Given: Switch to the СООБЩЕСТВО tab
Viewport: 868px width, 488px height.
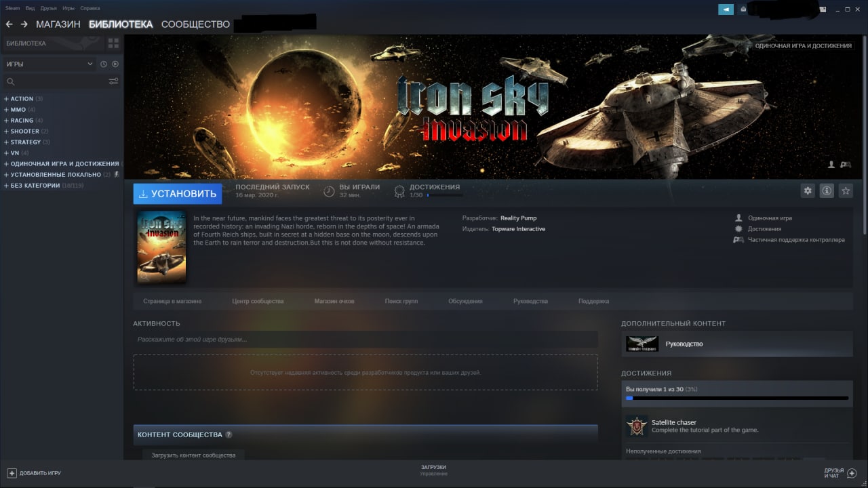Looking at the screenshot, I should click(195, 24).
